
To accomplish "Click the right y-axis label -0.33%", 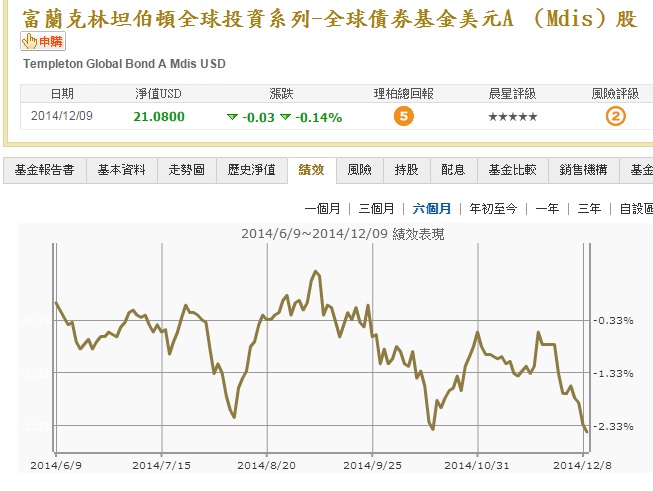I will point(614,321).
